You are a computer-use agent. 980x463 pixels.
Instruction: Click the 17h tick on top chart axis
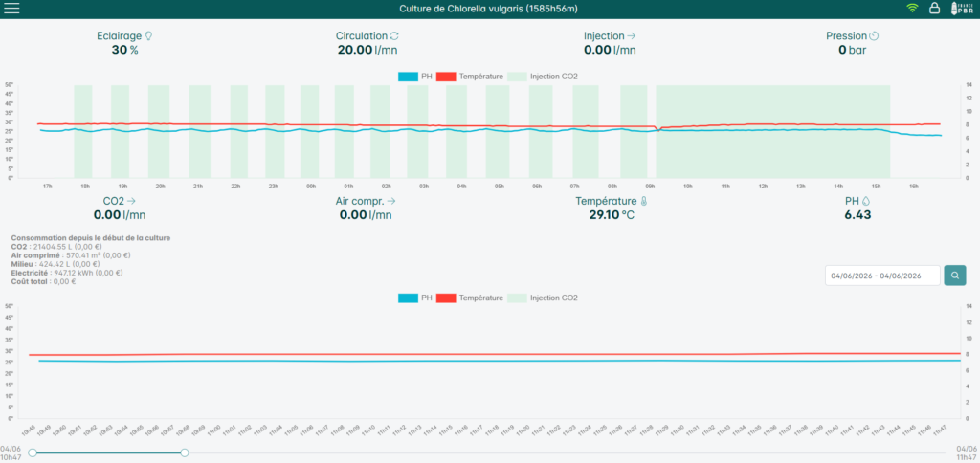point(48,187)
